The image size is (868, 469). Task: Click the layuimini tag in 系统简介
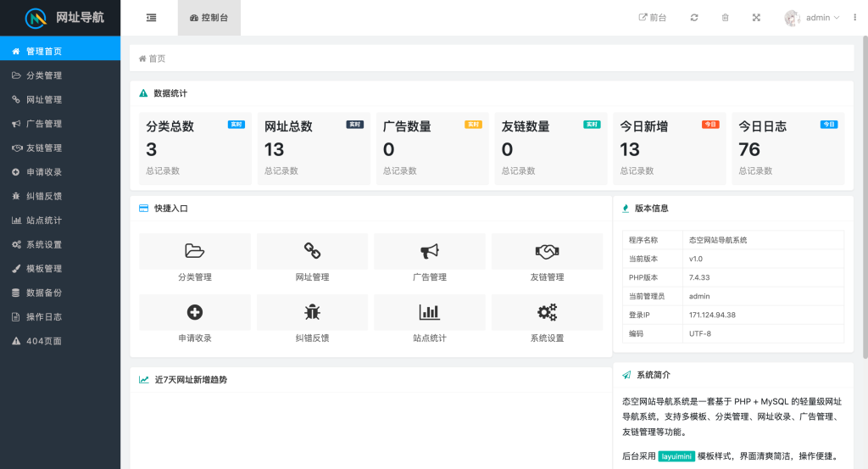tap(676, 456)
